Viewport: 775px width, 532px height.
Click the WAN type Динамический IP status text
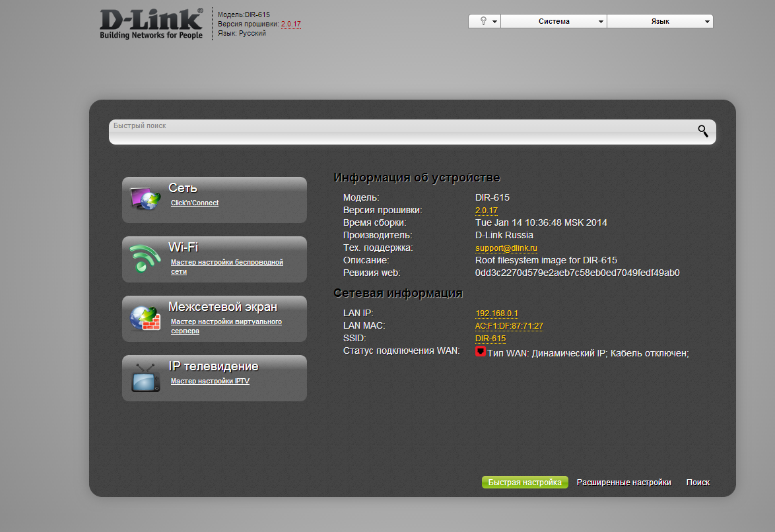tap(588, 354)
